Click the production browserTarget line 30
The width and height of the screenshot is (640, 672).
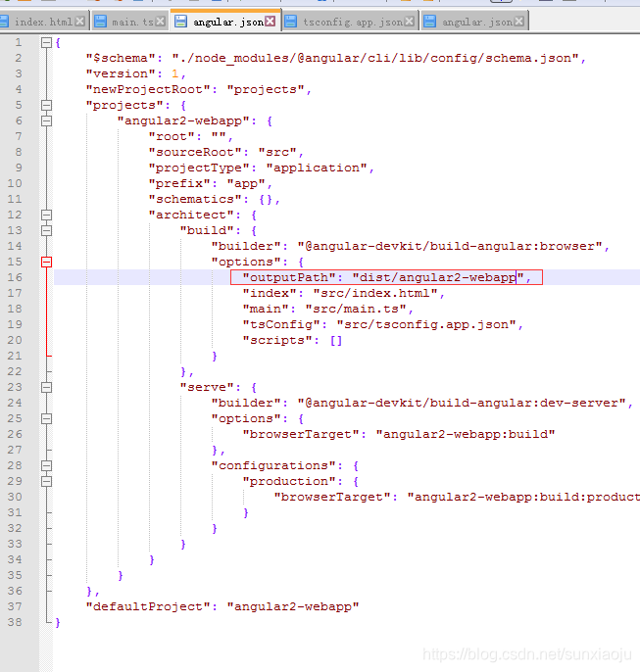click(457, 498)
